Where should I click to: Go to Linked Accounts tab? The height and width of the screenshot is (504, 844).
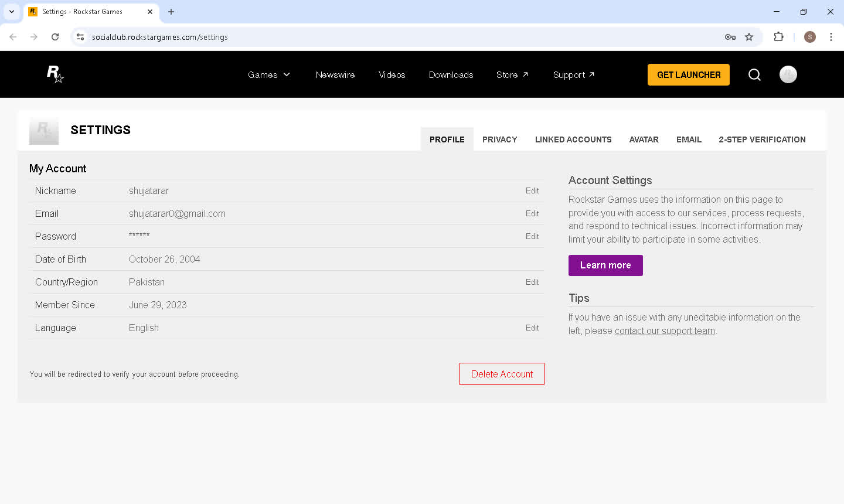pos(573,139)
